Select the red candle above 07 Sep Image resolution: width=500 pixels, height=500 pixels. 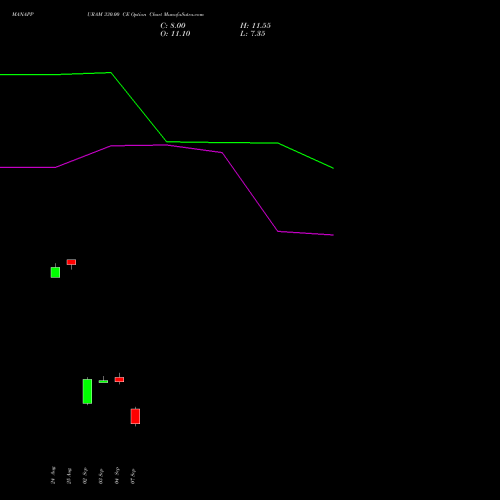coord(135,416)
